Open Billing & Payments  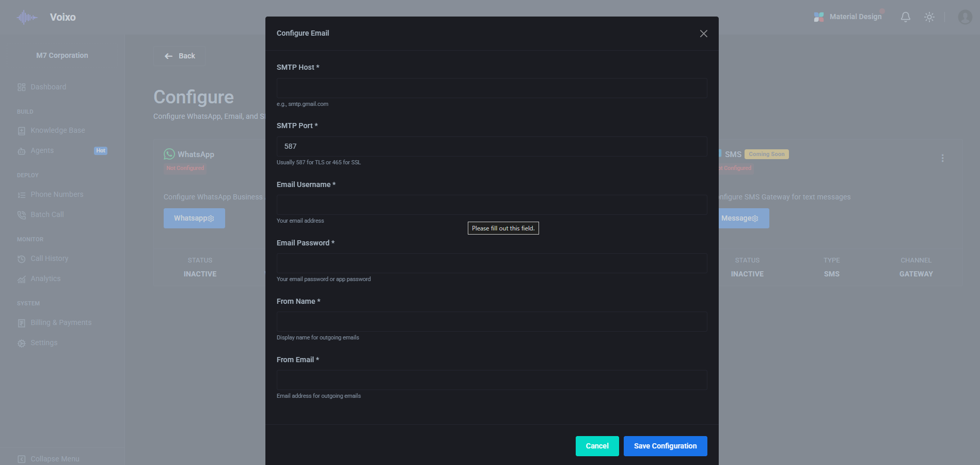pos(60,322)
